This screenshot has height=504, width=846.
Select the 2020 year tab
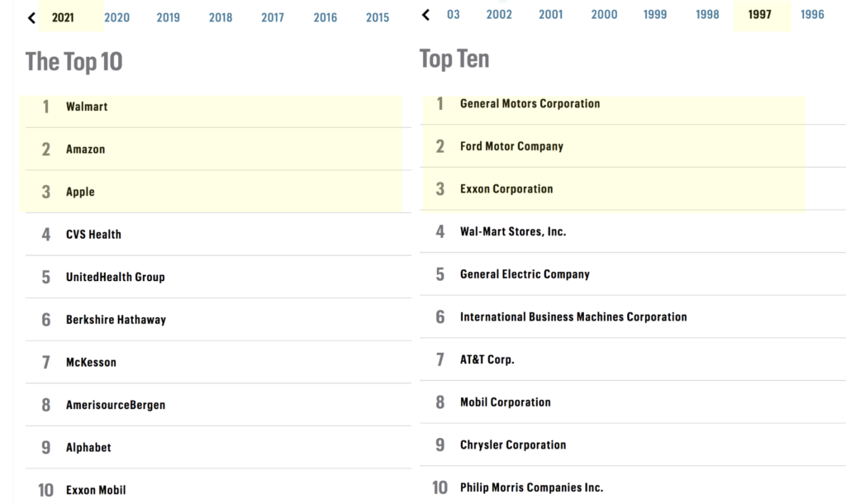(116, 17)
